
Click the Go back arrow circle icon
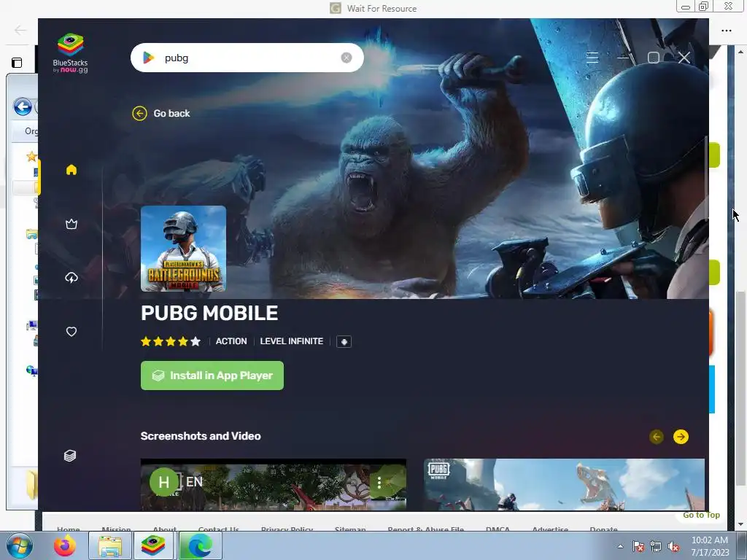click(139, 113)
